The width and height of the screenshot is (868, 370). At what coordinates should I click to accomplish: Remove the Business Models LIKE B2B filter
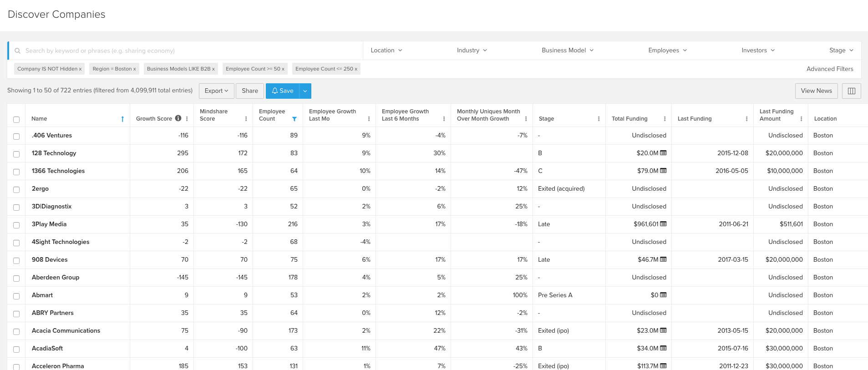213,69
